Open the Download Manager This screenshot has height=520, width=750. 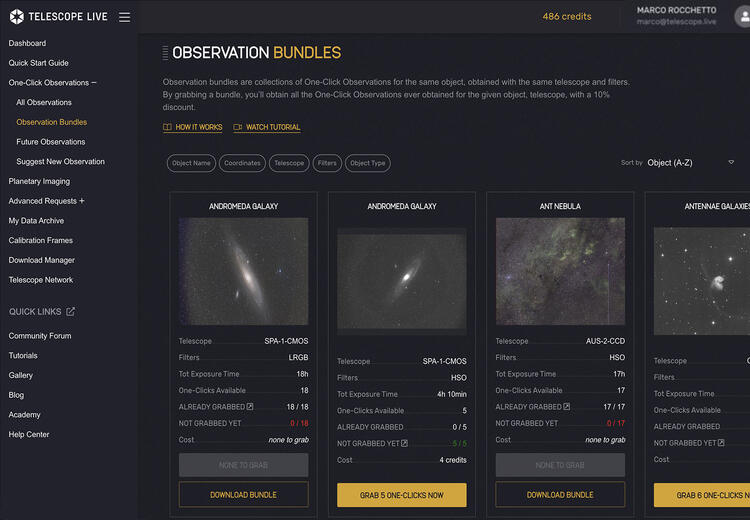[x=42, y=260]
